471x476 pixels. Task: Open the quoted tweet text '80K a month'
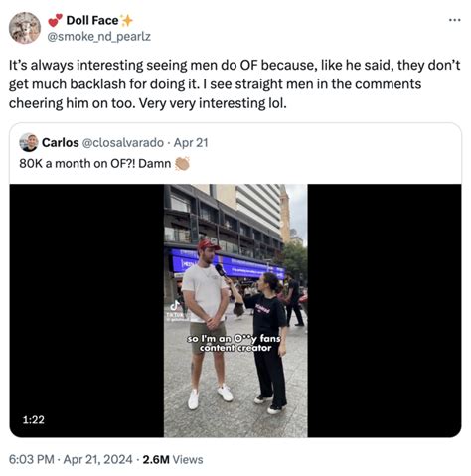(95, 163)
